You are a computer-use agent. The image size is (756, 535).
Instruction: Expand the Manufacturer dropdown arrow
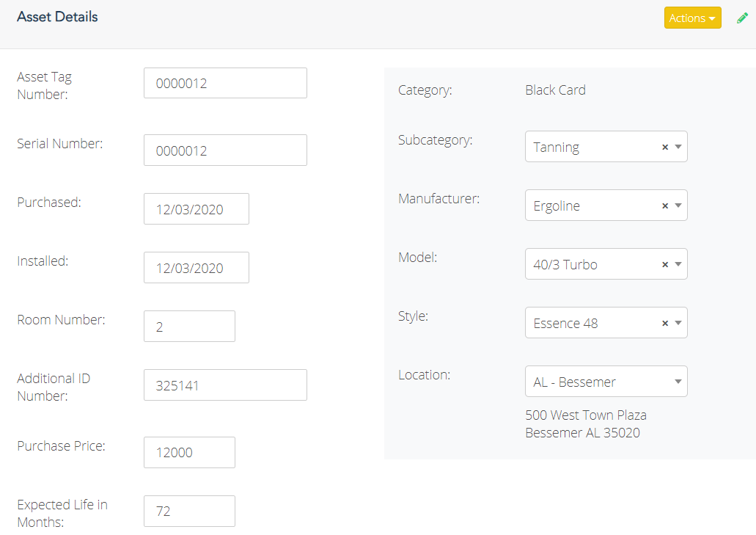[678, 205]
